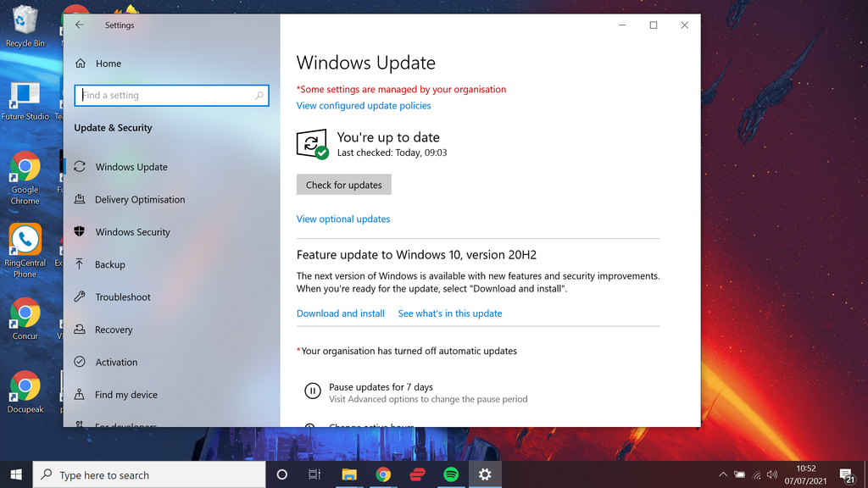The width and height of the screenshot is (868, 488).
Task: Navigate back with the arrow button
Action: [x=79, y=25]
